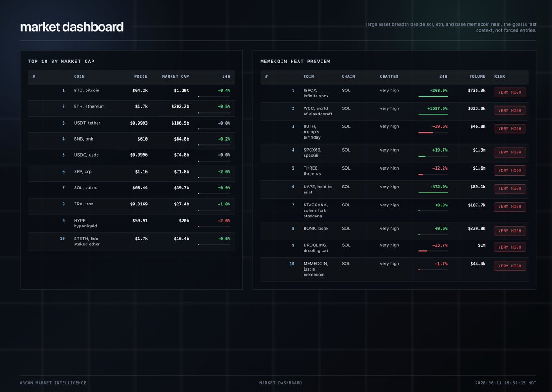The image size is (552, 392).
Task: Click the VERY HIGH badge for ISPCX
Action: 510,92
